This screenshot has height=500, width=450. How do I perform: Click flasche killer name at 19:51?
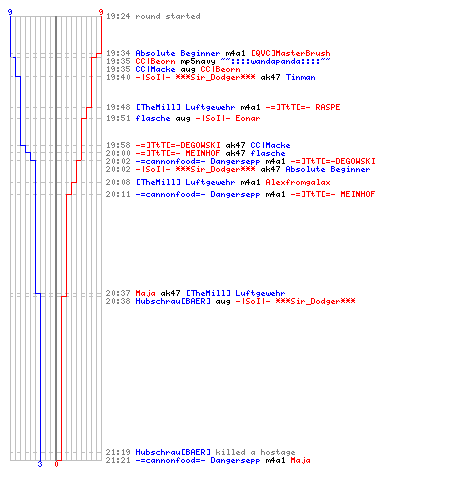pos(153,118)
